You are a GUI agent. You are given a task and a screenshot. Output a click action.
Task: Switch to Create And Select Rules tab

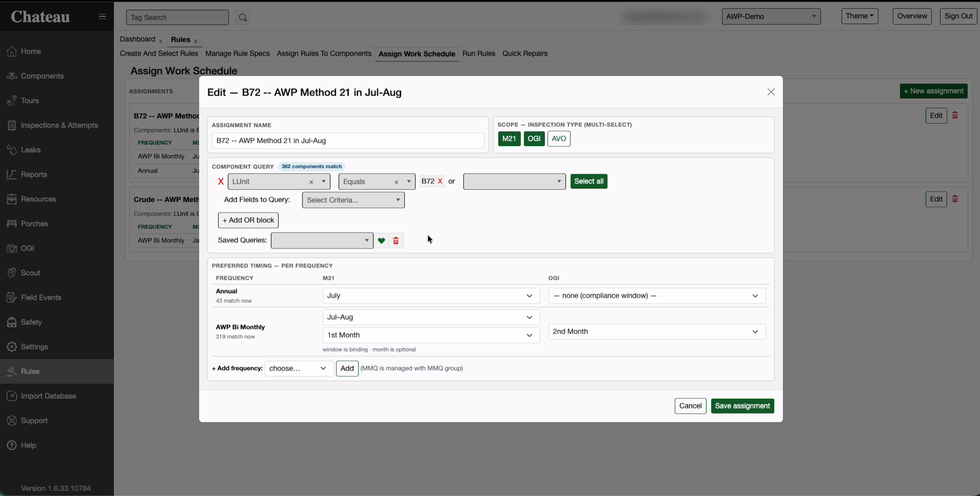coord(159,54)
